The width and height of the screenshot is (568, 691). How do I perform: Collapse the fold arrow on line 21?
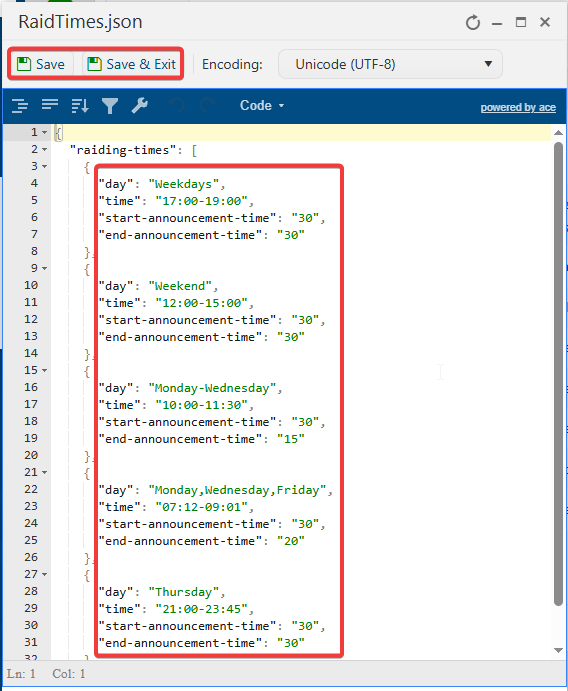pos(45,472)
